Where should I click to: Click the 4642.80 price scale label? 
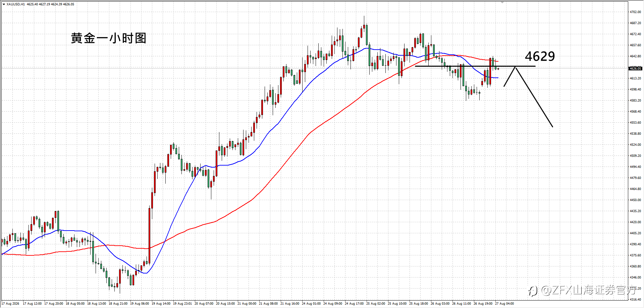pyautogui.click(x=635, y=56)
